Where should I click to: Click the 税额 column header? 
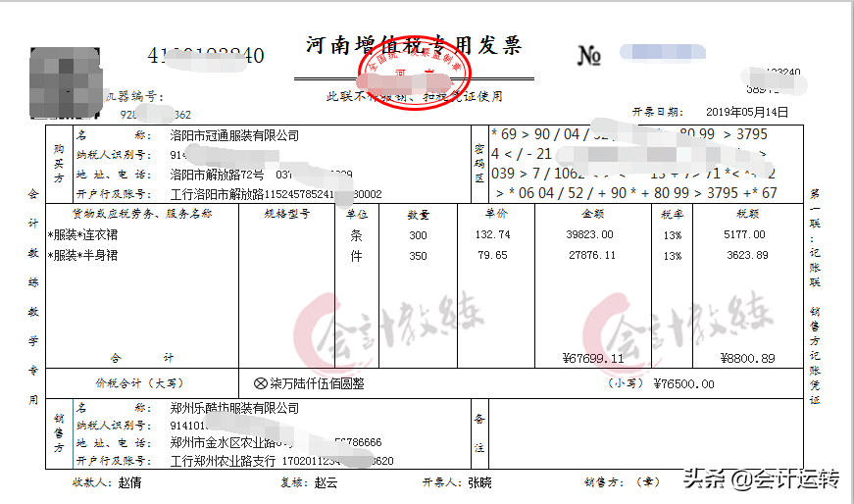[747, 214]
